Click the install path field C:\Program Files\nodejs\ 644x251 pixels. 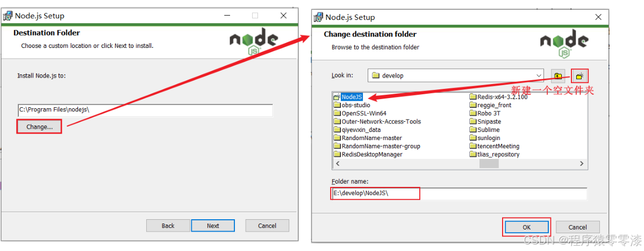[x=145, y=110]
